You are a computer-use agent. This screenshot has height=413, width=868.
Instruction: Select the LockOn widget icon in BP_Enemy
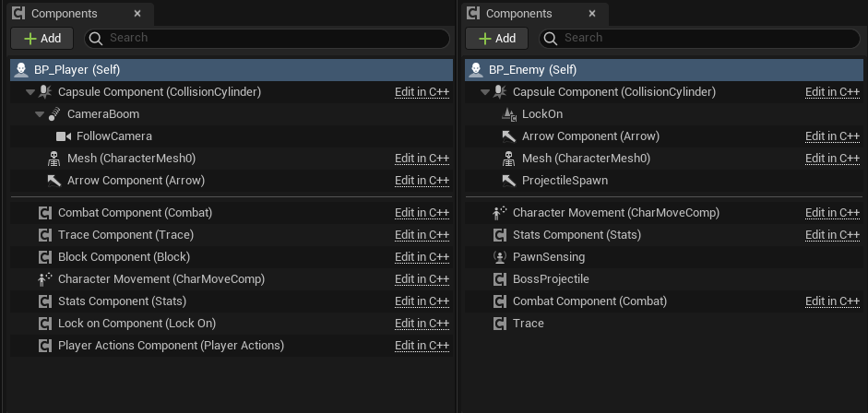(509, 114)
